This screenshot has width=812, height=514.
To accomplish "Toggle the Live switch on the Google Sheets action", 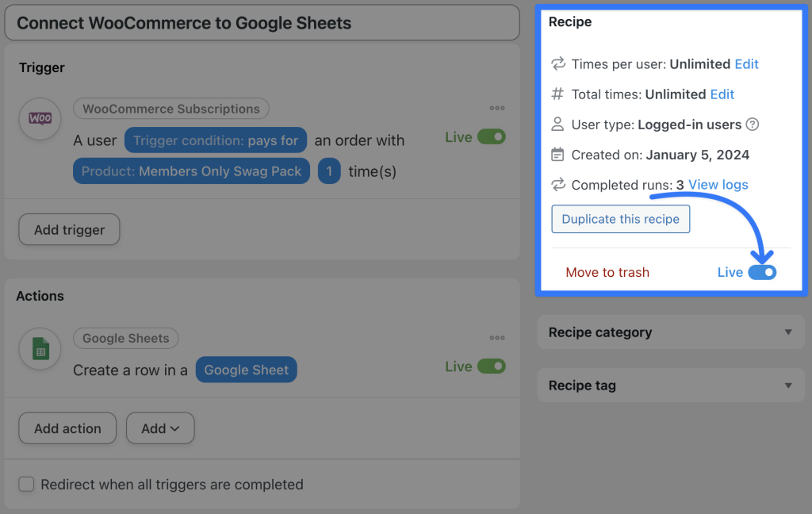I will (492, 366).
